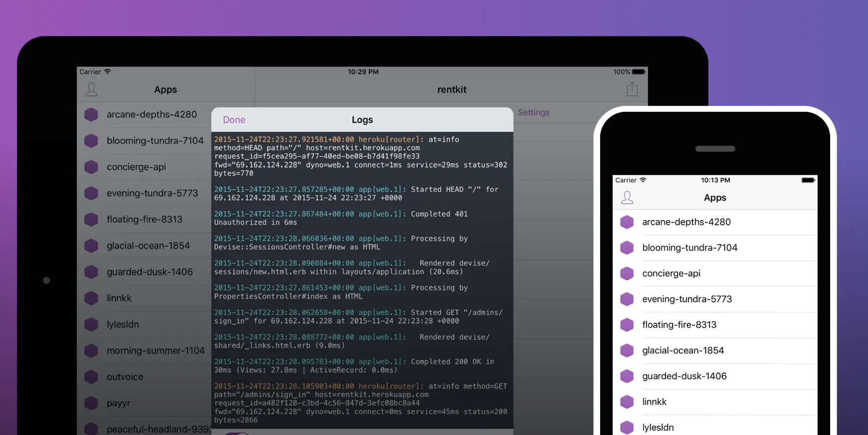The width and height of the screenshot is (868, 435).
Task: Click hexagon icon for guarded-dusk-1406 on iPad
Action: [91, 272]
